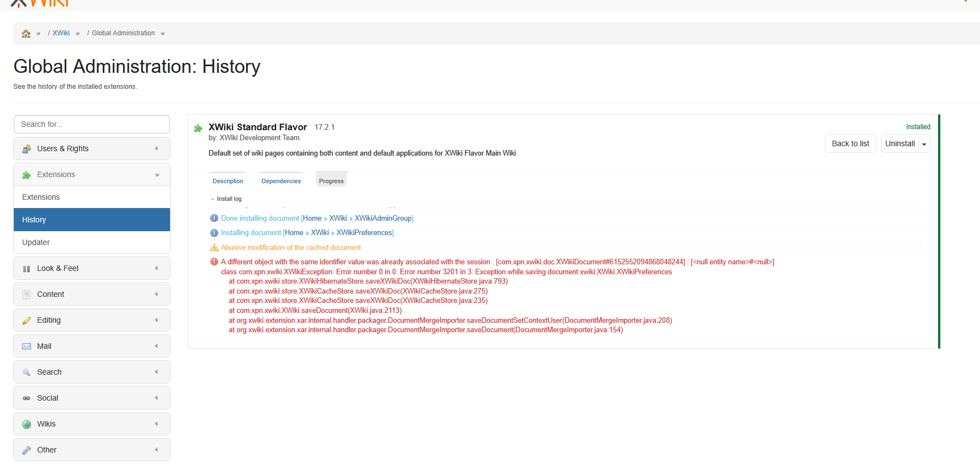The image size is (980, 474).
Task: Click the Uninstall button
Action: coord(900,143)
